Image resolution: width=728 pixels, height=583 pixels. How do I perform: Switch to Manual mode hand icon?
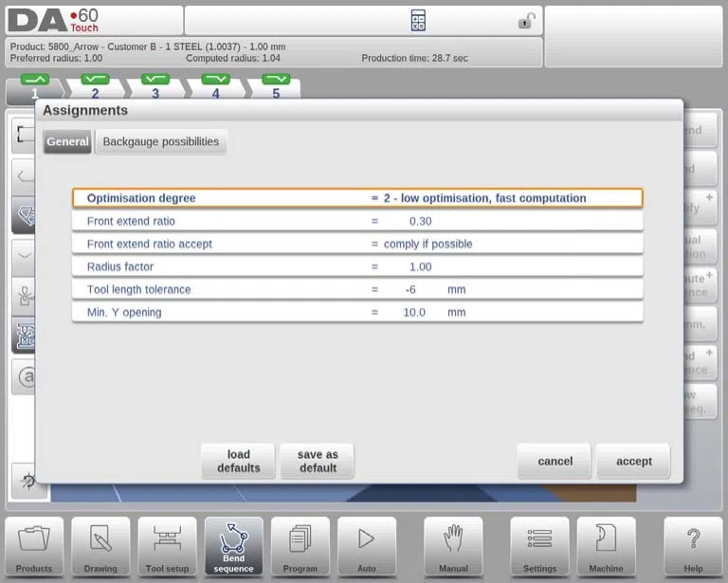453,547
